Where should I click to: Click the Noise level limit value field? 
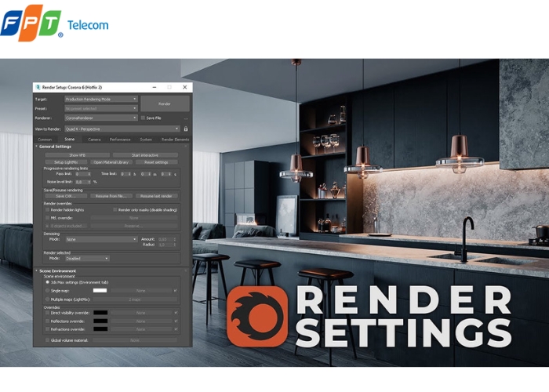pyautogui.click(x=83, y=182)
